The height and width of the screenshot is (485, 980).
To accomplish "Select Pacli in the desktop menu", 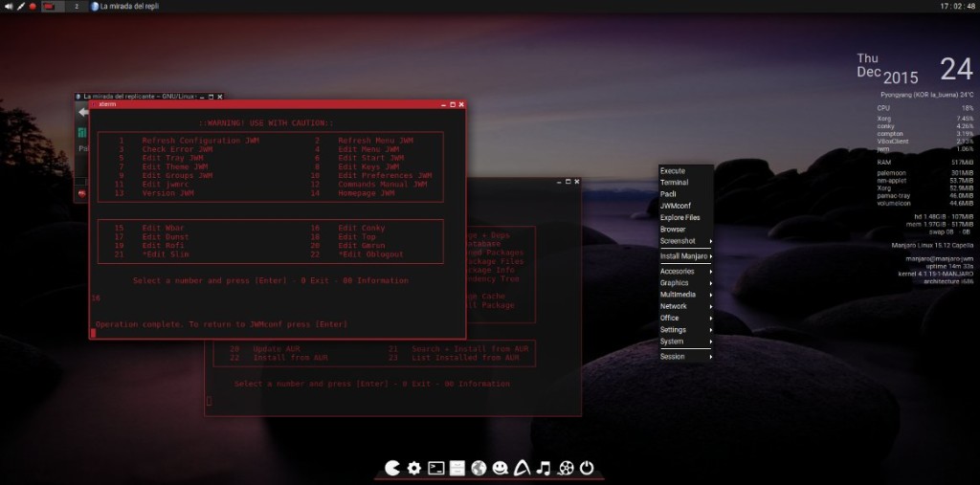I will (685, 194).
